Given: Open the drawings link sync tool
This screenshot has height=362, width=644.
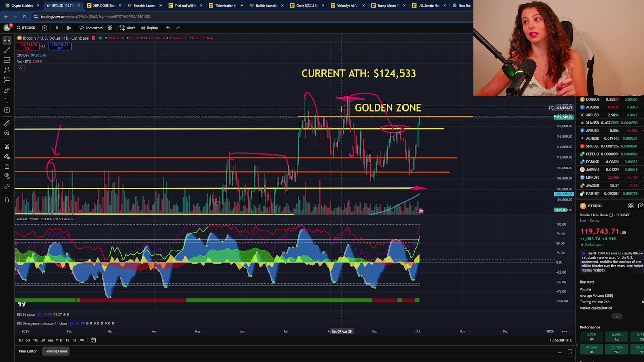Looking at the screenshot, I should [x=7, y=187].
